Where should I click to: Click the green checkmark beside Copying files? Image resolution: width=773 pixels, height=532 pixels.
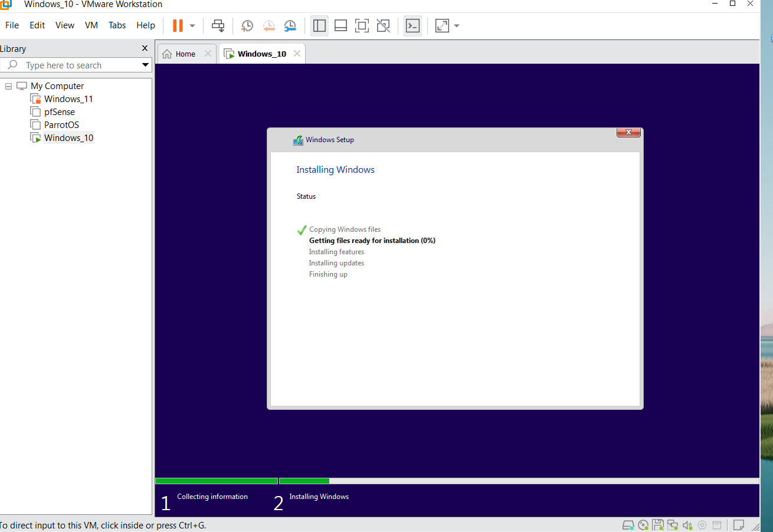click(x=302, y=230)
